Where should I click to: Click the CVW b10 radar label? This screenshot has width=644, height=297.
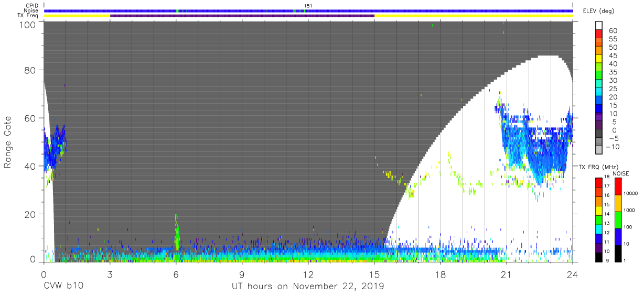(x=63, y=286)
